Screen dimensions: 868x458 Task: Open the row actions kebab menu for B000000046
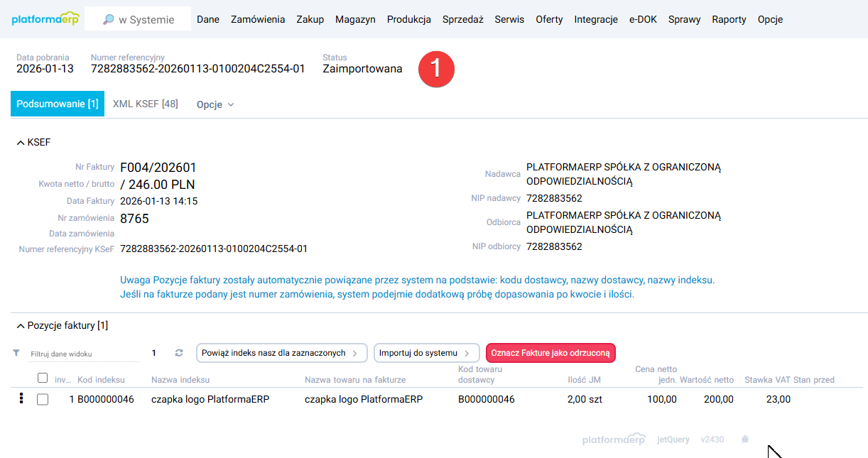tap(21, 399)
